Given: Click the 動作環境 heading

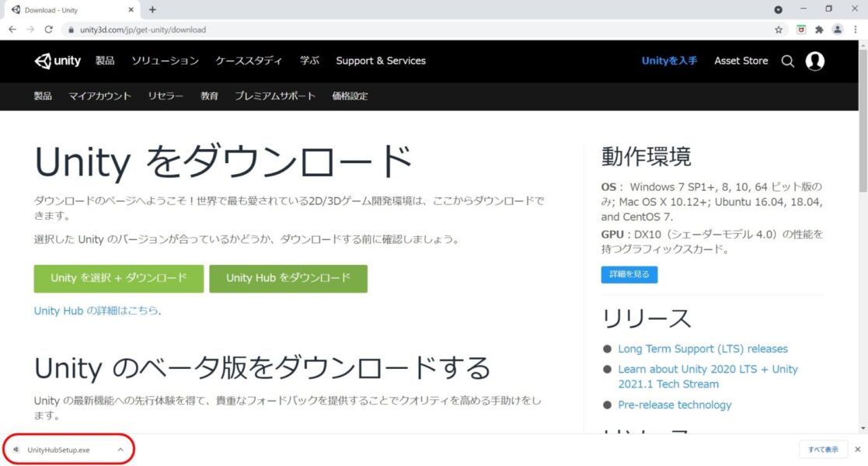Looking at the screenshot, I should (x=646, y=157).
